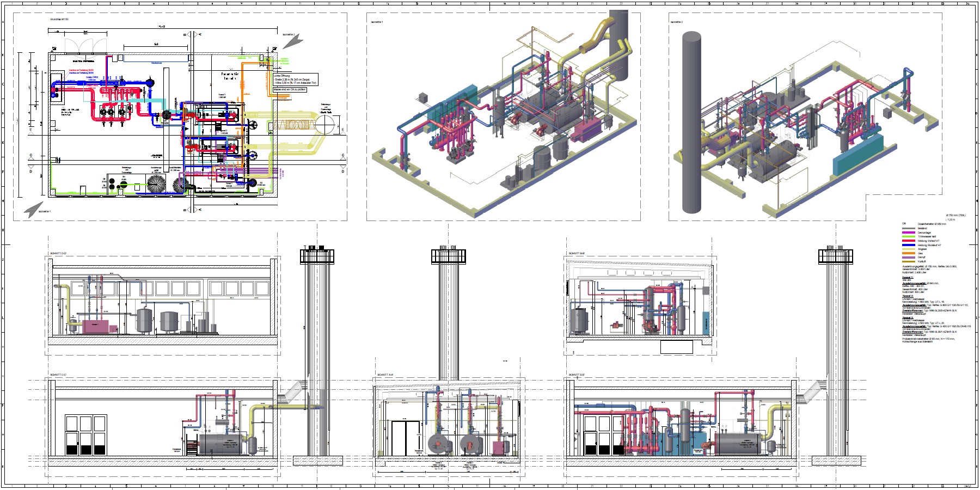Click the magenta Demontage legend swatch
The image size is (980, 490).
pyautogui.click(x=909, y=232)
